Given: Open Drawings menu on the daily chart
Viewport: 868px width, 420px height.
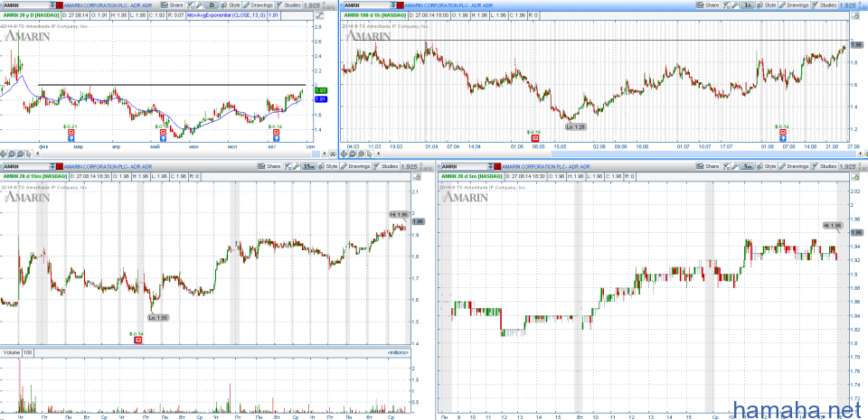Looking at the screenshot, I should click(259, 5).
